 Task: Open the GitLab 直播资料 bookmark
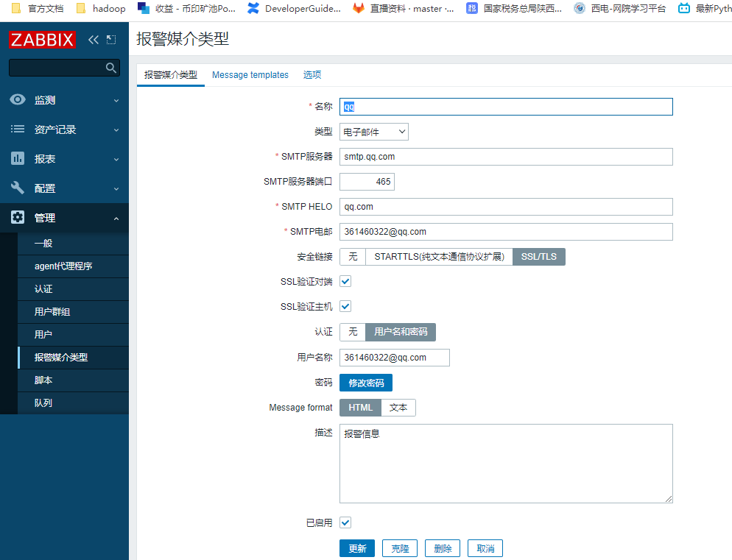click(x=404, y=8)
